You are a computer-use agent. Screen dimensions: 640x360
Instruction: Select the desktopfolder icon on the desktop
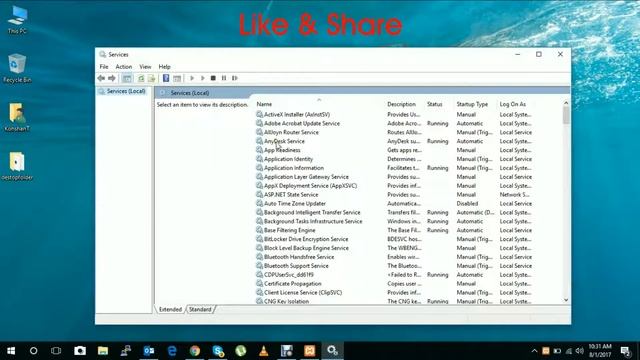pyautogui.click(x=17, y=166)
